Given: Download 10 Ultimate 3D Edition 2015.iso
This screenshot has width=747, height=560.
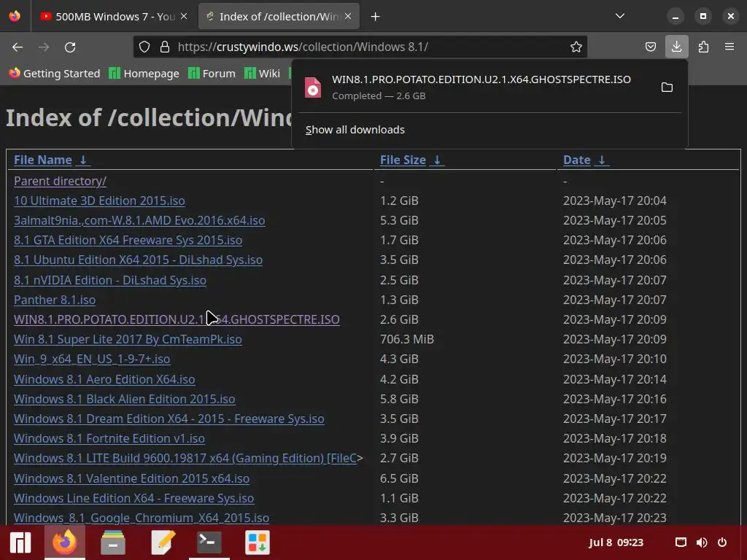Looking at the screenshot, I should click(x=99, y=201).
